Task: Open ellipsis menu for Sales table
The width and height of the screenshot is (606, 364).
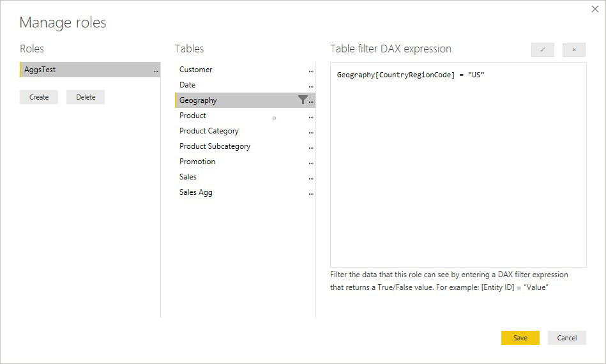Action: coord(311,179)
